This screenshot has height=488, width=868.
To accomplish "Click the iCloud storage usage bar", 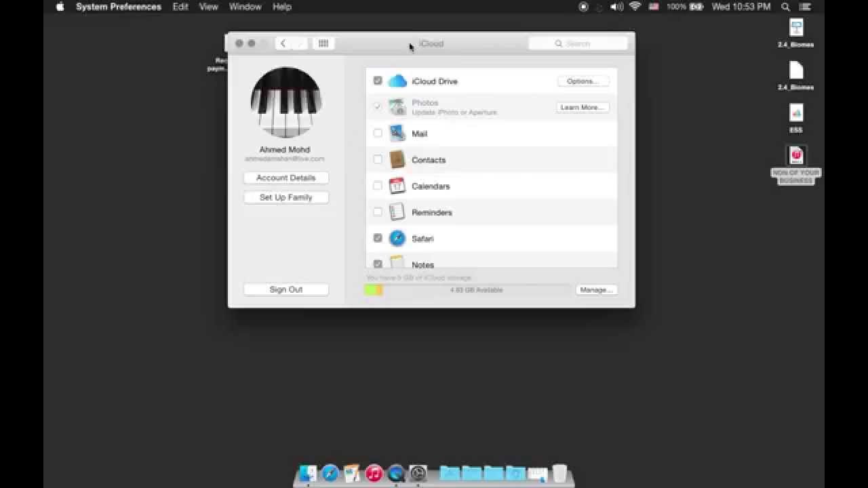I will tap(467, 290).
